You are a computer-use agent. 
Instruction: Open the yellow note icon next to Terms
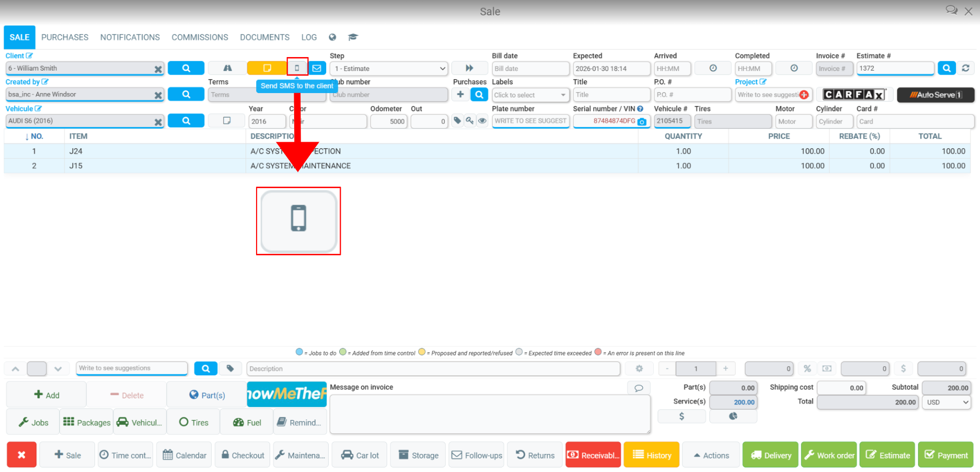point(268,68)
